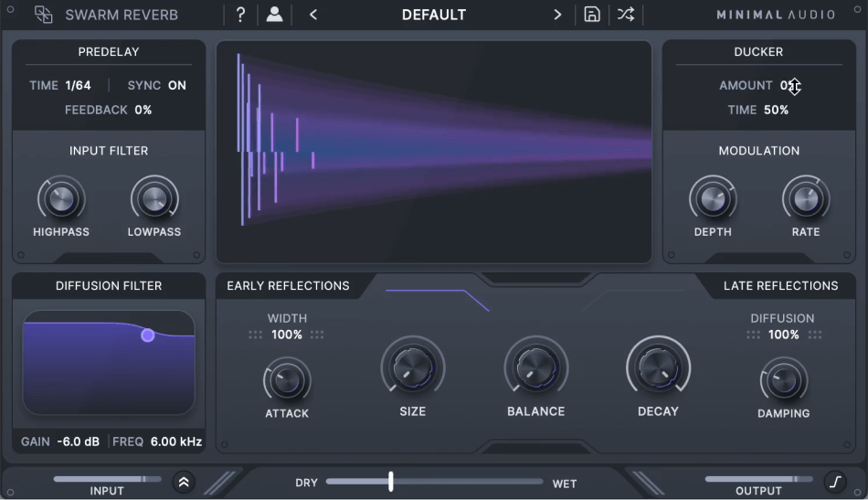The image size is (868, 500).
Task: Click the dots right of DIFFUSION value
Action: tap(815, 335)
